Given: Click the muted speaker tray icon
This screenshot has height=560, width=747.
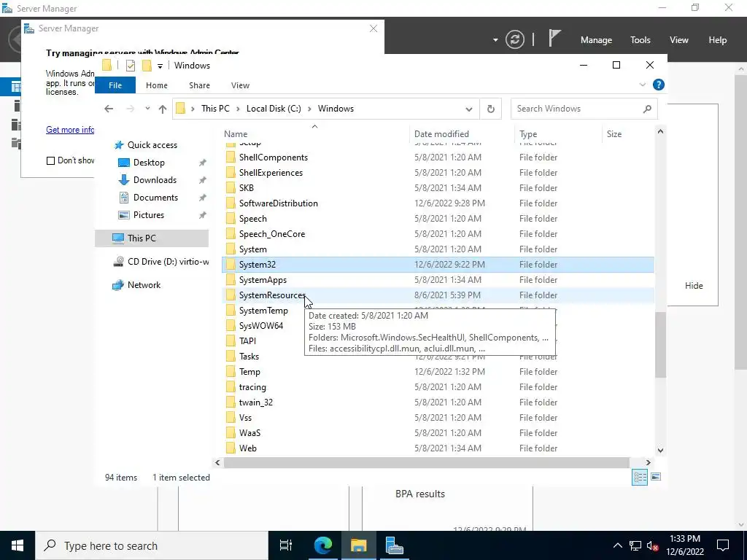Looking at the screenshot, I should [652, 545].
